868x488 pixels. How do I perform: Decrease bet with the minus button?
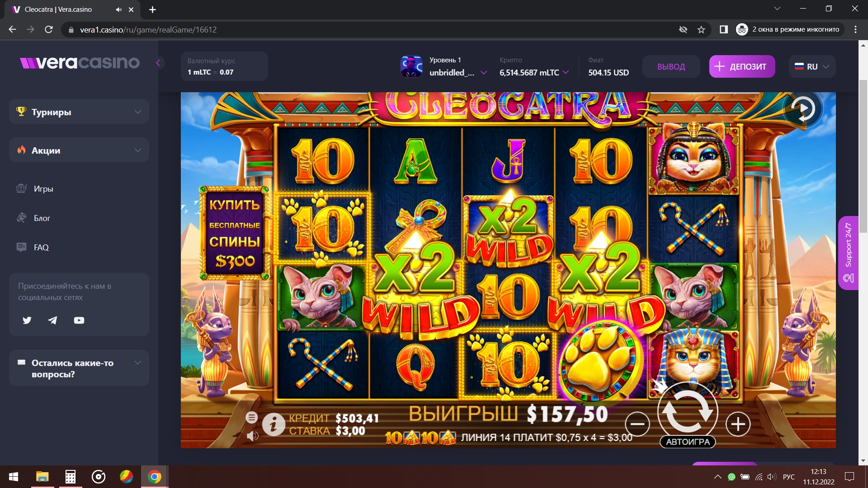[637, 424]
